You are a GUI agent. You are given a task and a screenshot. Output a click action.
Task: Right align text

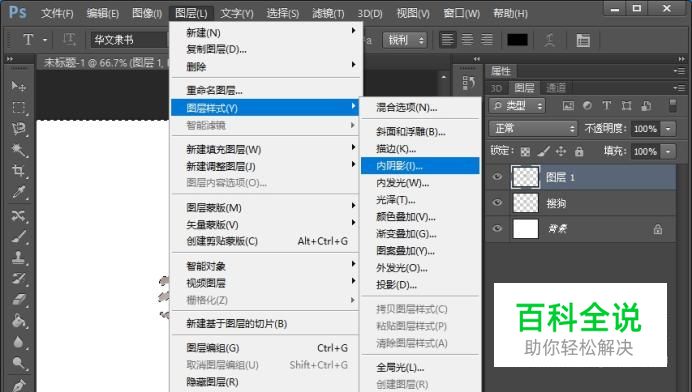487,40
